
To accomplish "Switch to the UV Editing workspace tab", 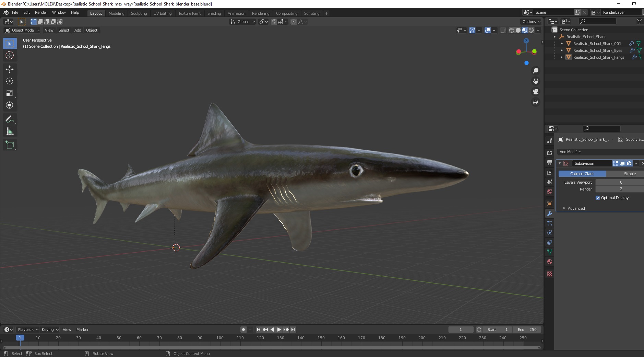I will pos(163,13).
